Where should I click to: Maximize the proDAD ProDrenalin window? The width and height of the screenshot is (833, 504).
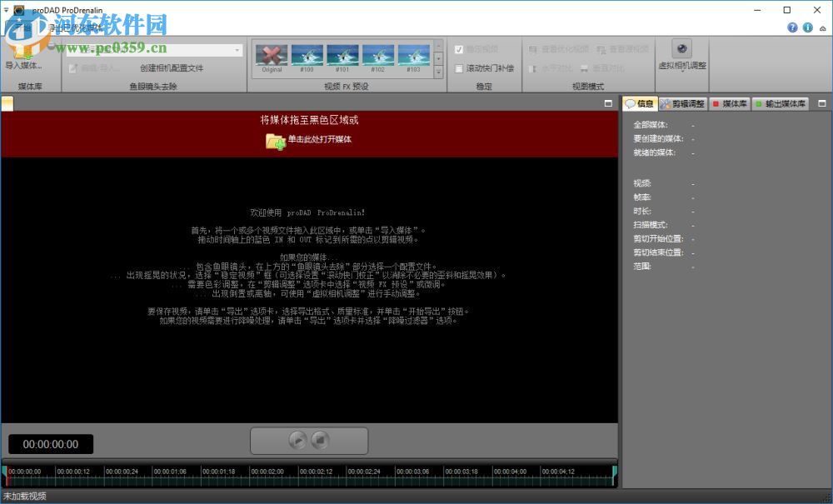click(x=787, y=10)
